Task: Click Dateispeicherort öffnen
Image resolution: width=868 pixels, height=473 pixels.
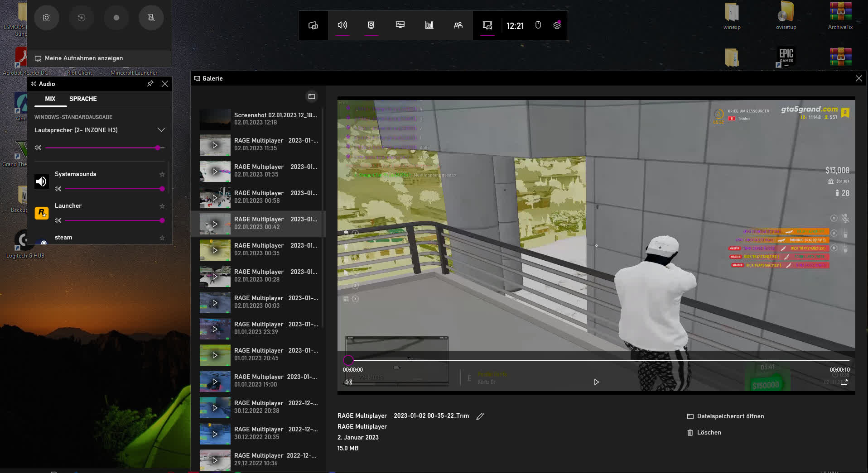Action: (725, 416)
